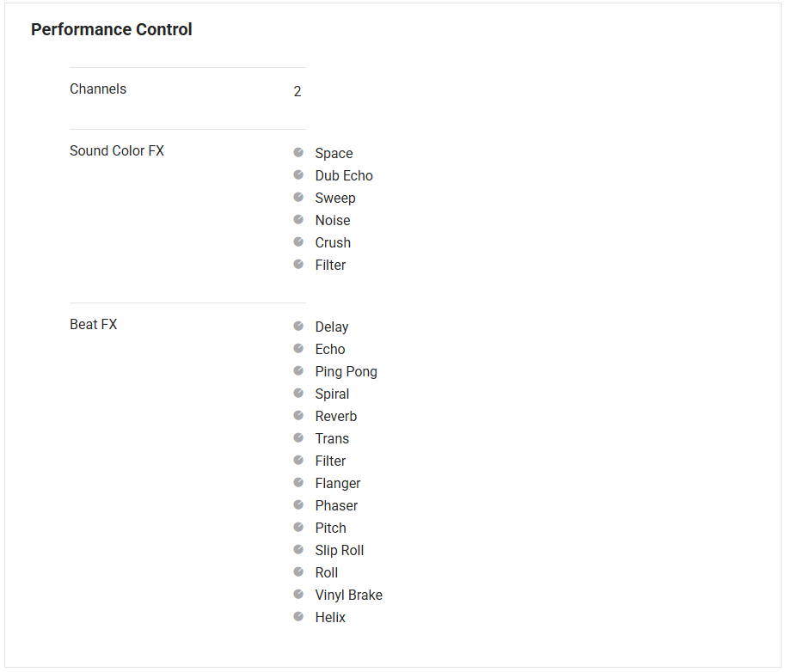
Task: Click the Beat FX label
Action: click(x=93, y=325)
